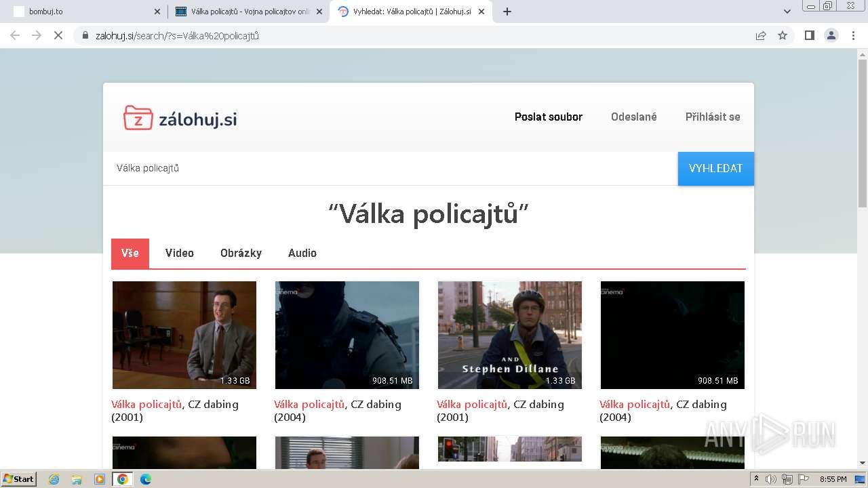The image size is (868, 488).
Task: Open File Explorer from taskbar
Action: pos(77,479)
